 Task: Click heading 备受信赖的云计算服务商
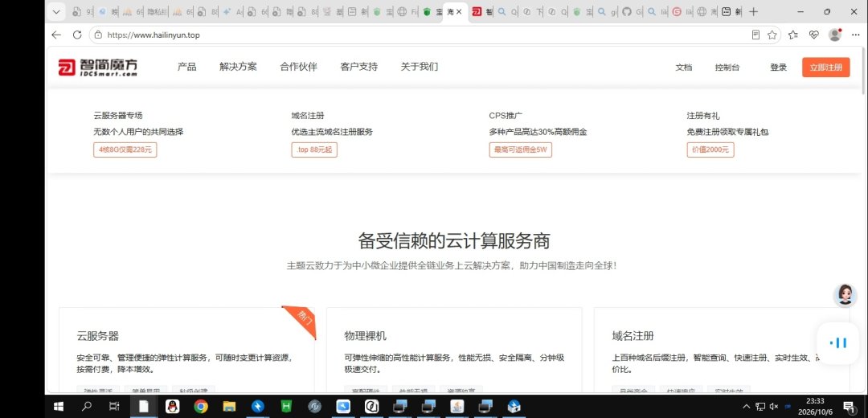pos(454,241)
